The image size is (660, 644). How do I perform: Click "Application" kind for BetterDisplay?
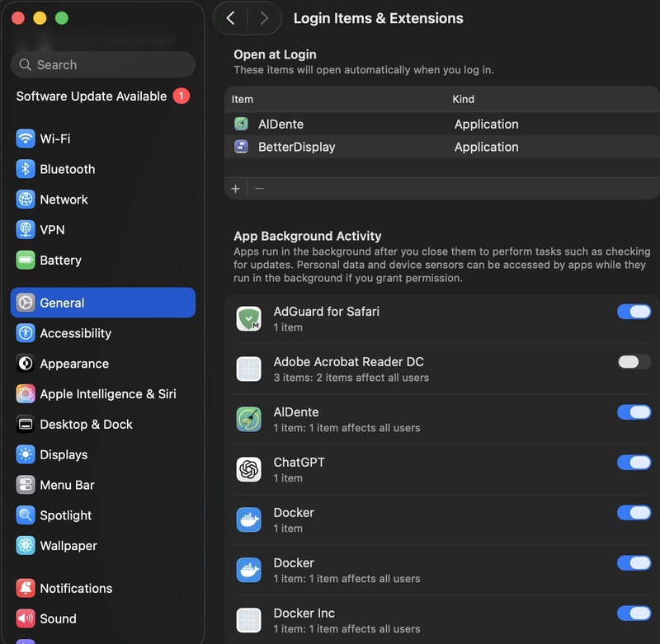(x=487, y=147)
